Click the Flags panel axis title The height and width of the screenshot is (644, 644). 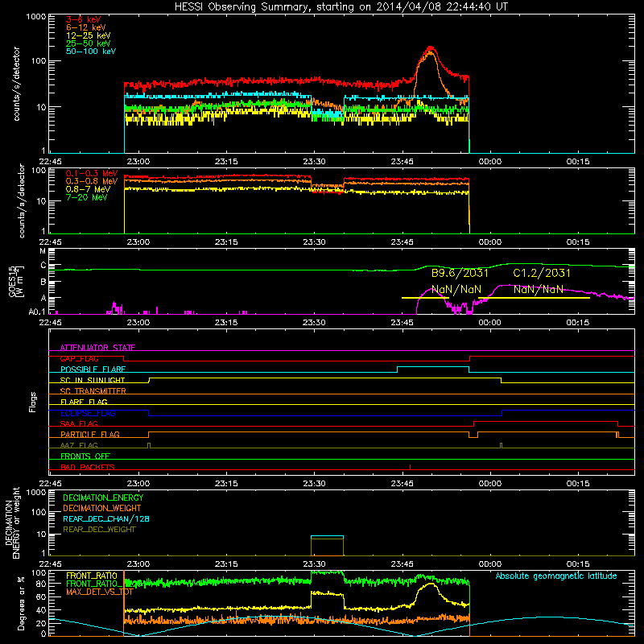pos(32,402)
